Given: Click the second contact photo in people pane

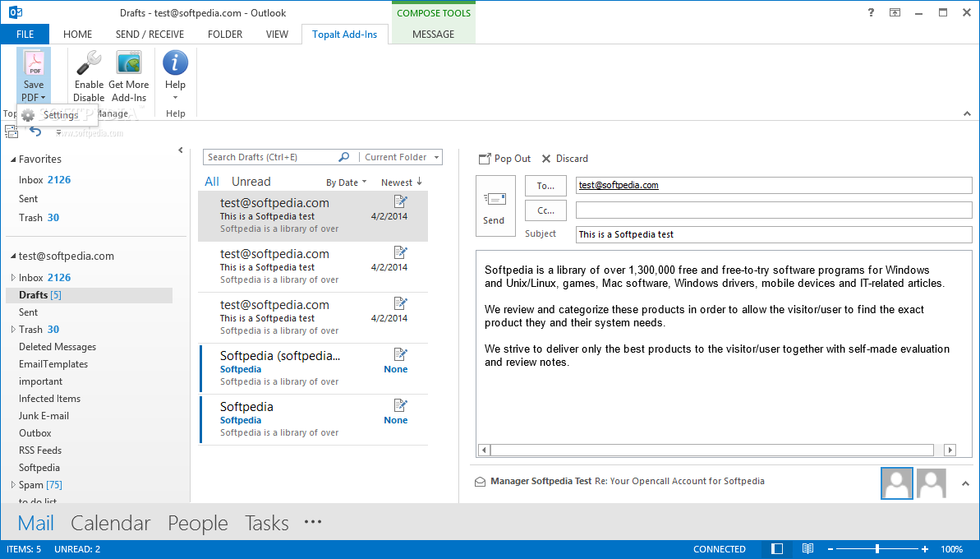Looking at the screenshot, I should [x=932, y=483].
